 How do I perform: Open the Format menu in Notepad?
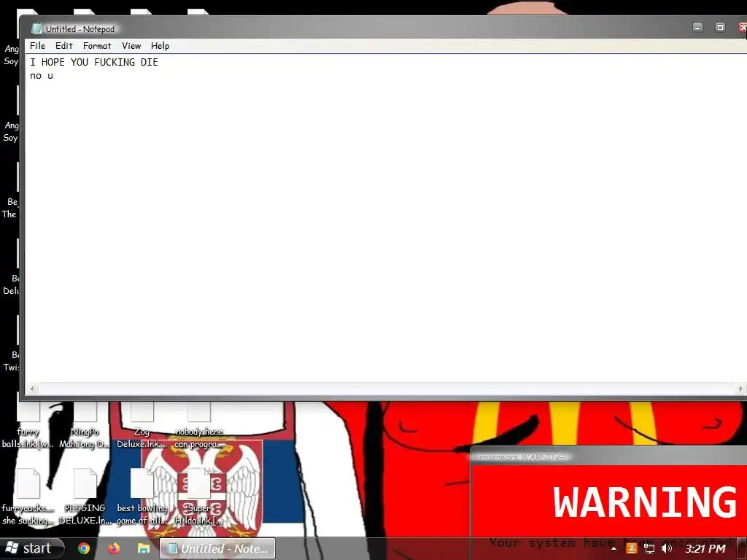point(97,46)
